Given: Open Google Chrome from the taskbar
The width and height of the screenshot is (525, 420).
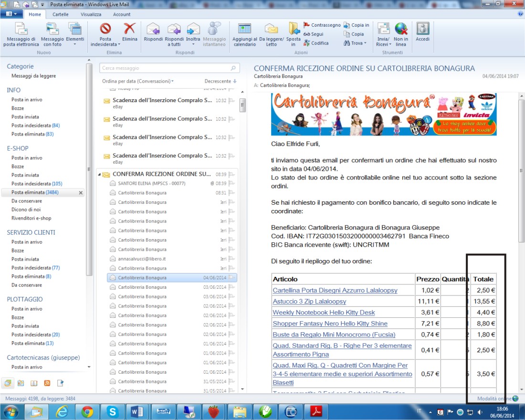Looking at the screenshot, I should [x=87, y=411].
